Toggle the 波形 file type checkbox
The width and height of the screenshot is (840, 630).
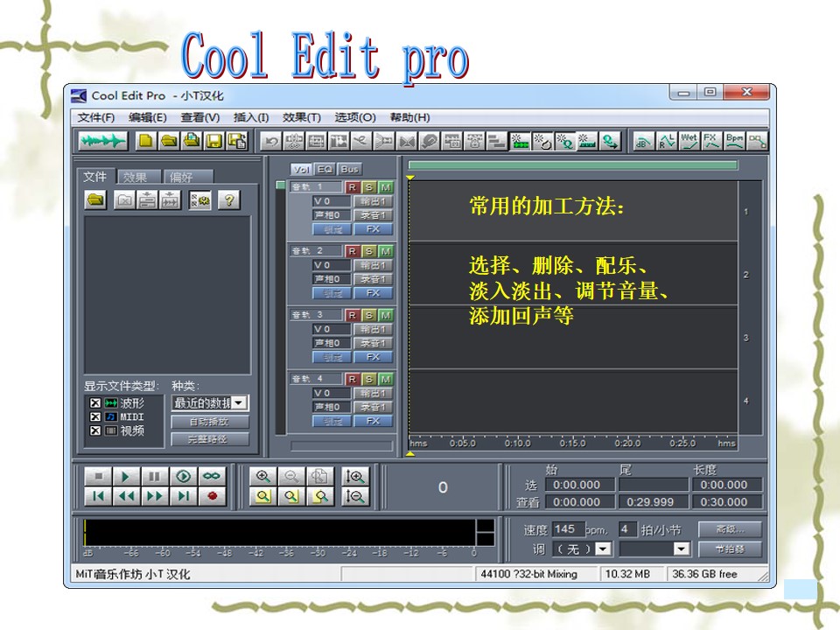click(x=95, y=402)
